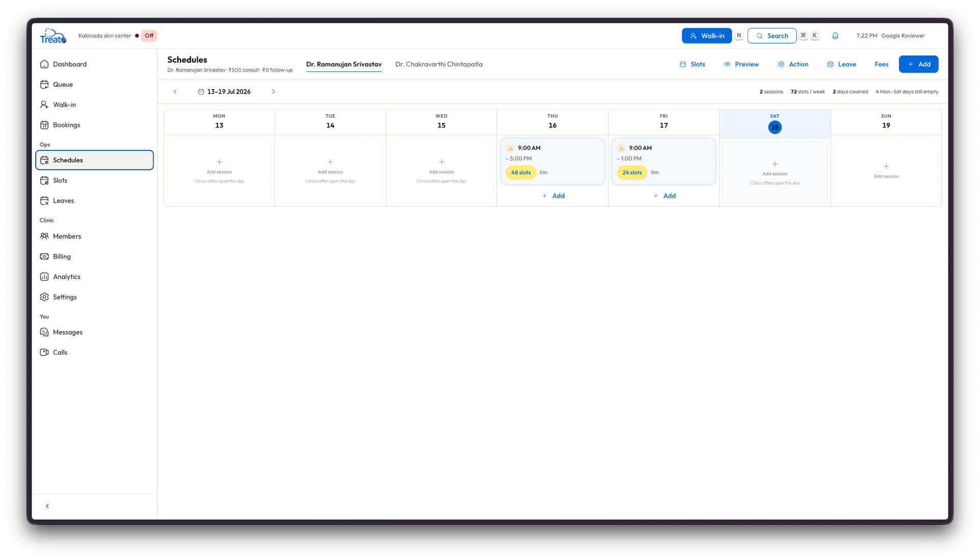Click Kakinada skin center clinic name
Image resolution: width=980 pixels, height=560 pixels.
105,36
